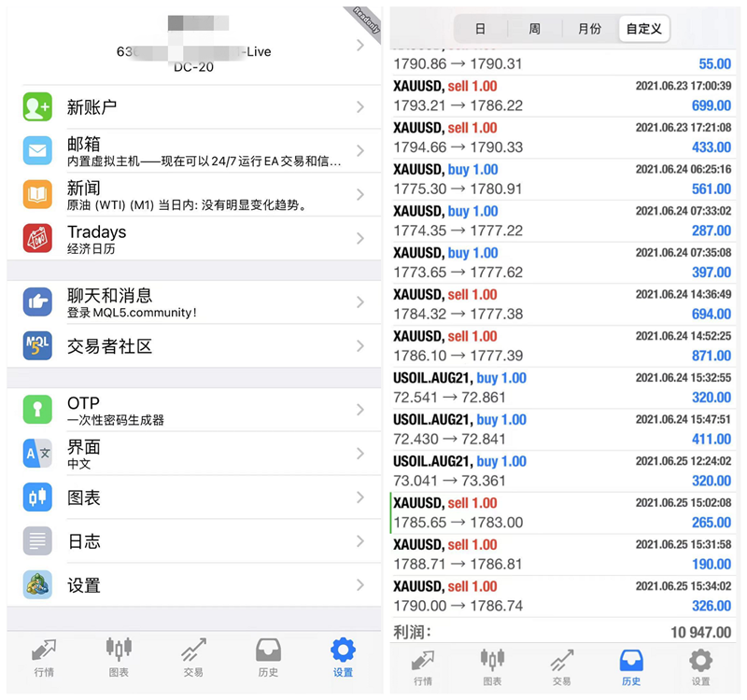Image resolution: width=747 pixels, height=700 pixels.
Task: Expand the 交易者社区 row chevron
Action: click(360, 345)
